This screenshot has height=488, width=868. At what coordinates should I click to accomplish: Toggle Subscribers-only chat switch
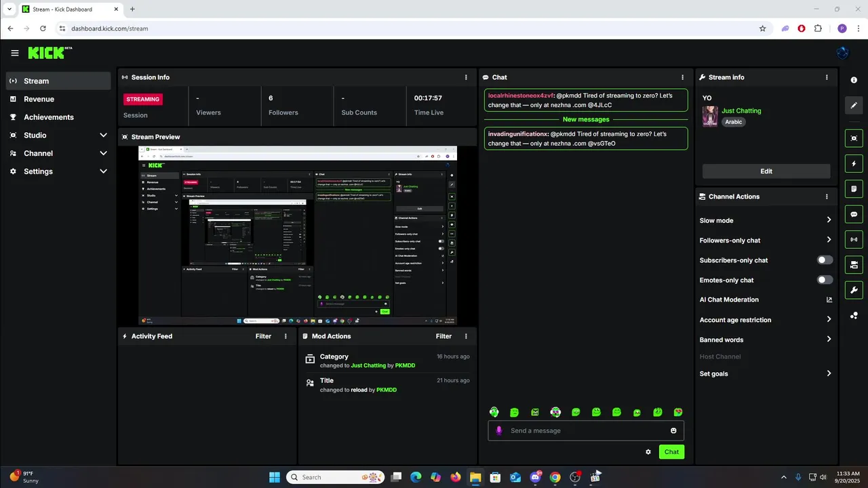(x=825, y=260)
